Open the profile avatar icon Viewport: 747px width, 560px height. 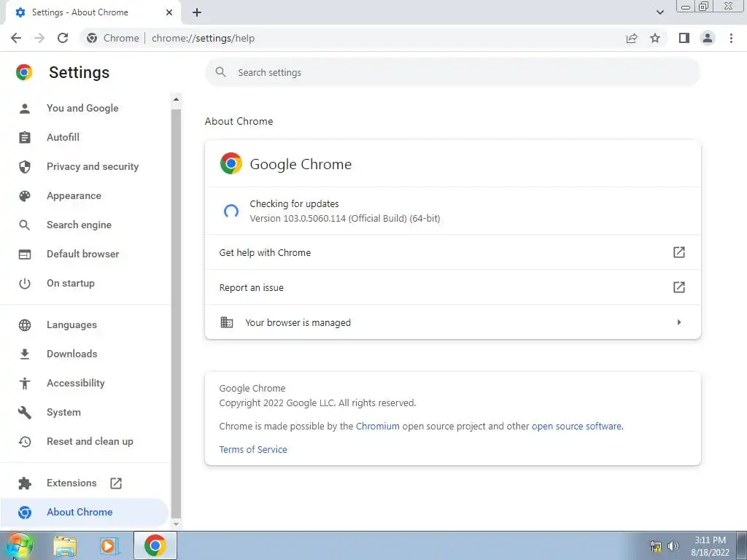click(708, 38)
